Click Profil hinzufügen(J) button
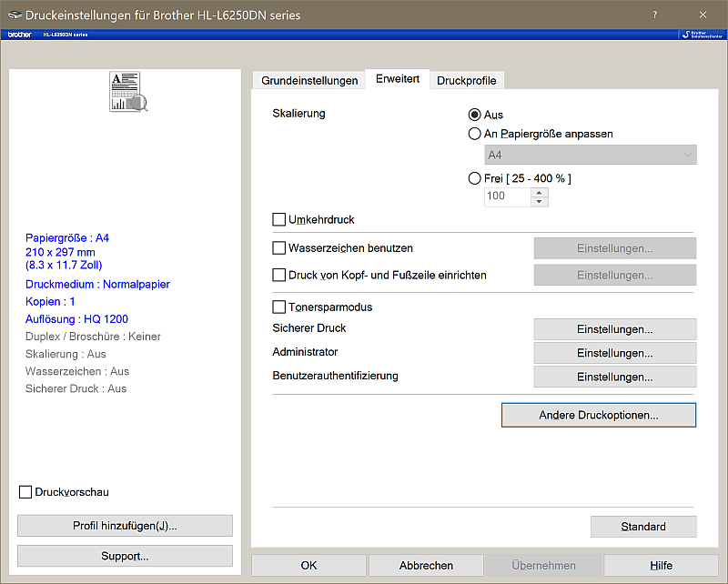This screenshot has height=584, width=728. [125, 526]
